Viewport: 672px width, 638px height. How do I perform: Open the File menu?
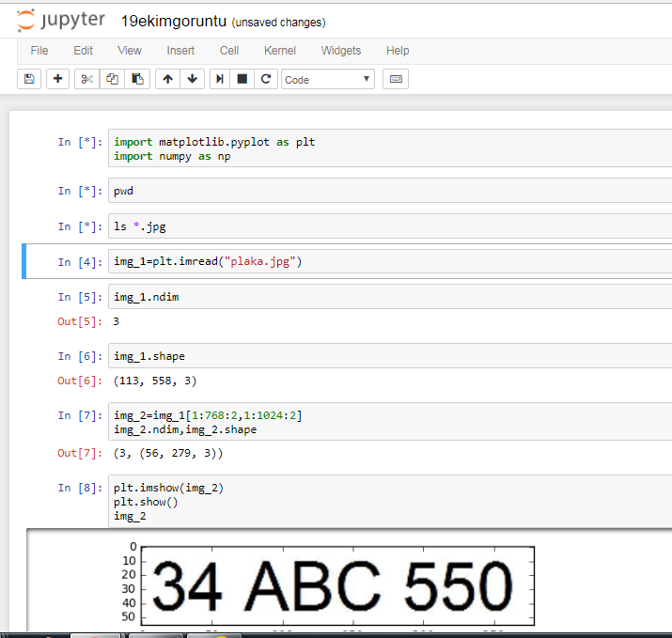point(39,51)
